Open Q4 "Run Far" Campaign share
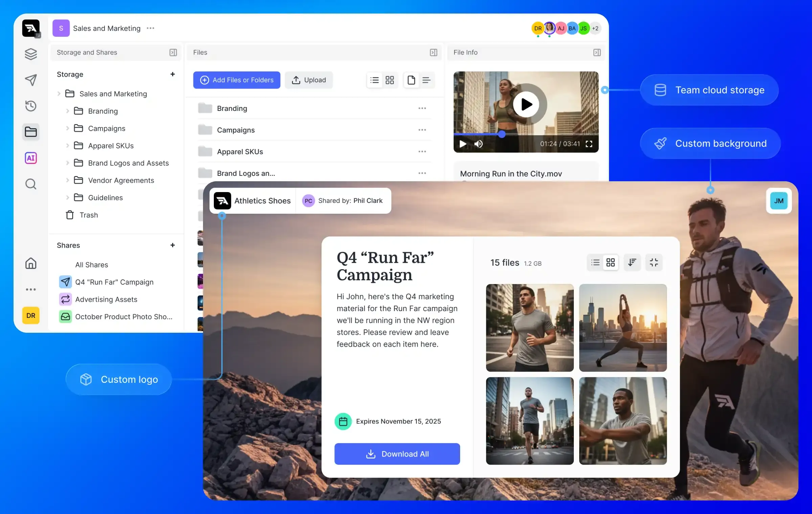Image resolution: width=812 pixels, height=514 pixels. [114, 282]
